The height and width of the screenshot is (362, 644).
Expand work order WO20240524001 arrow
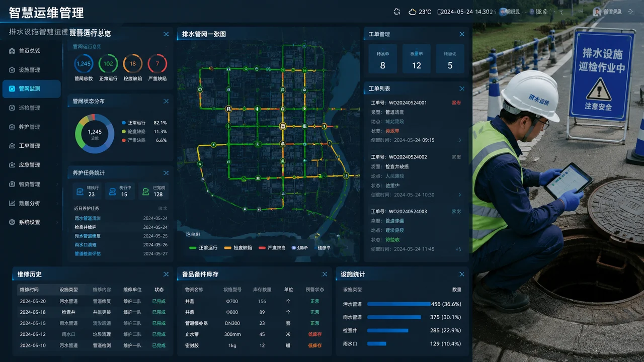pyautogui.click(x=459, y=140)
